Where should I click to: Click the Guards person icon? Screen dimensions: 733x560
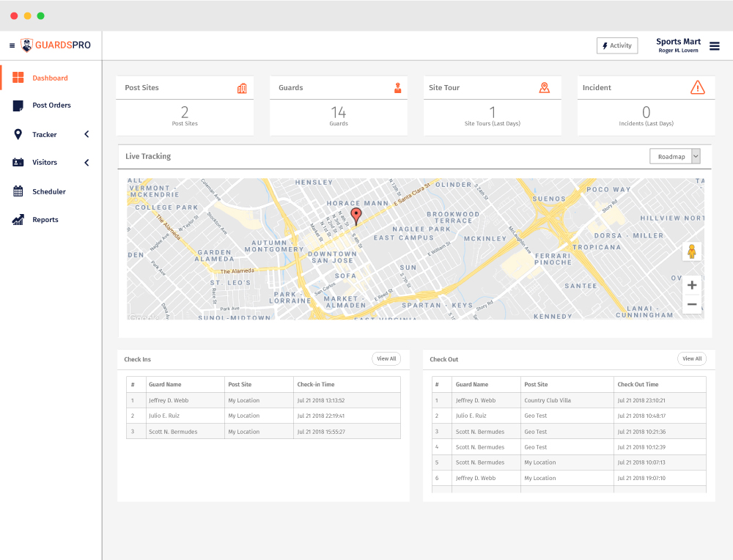[x=398, y=88]
